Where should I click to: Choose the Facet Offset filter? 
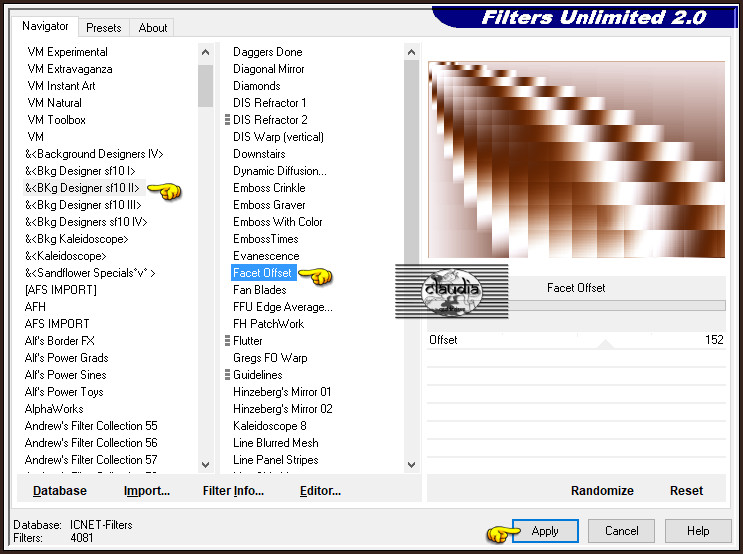pos(263,273)
